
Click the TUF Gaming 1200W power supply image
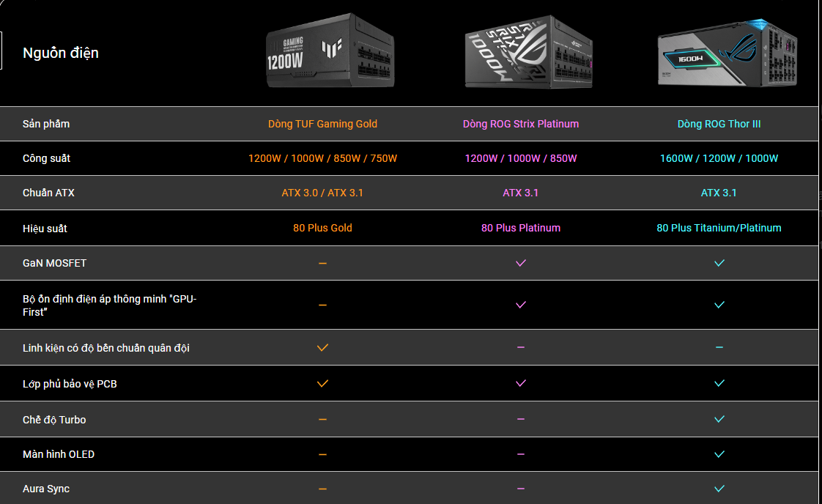coord(330,51)
